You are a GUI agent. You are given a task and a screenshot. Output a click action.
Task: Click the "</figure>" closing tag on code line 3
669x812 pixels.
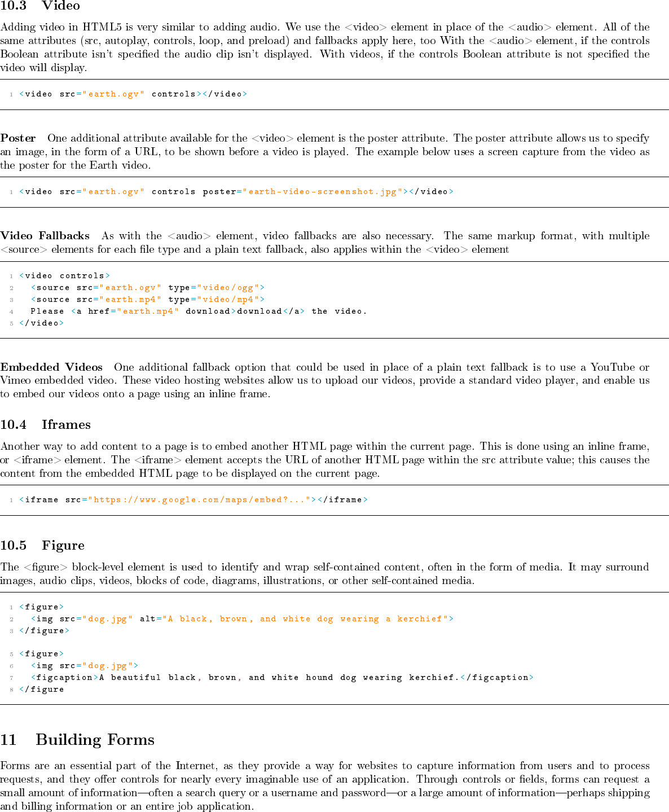click(x=45, y=631)
